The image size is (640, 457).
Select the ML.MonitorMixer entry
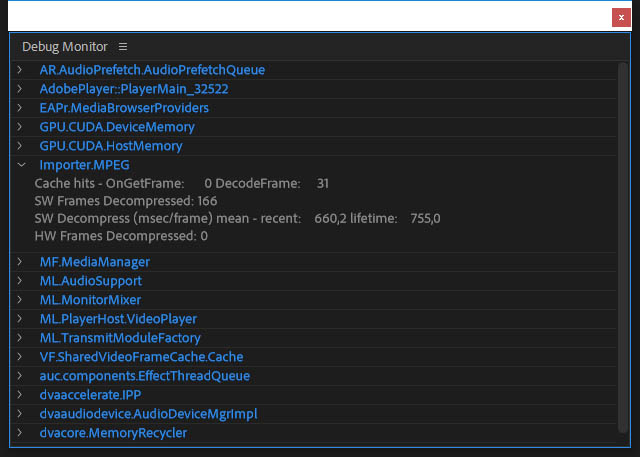pyautogui.click(x=90, y=300)
